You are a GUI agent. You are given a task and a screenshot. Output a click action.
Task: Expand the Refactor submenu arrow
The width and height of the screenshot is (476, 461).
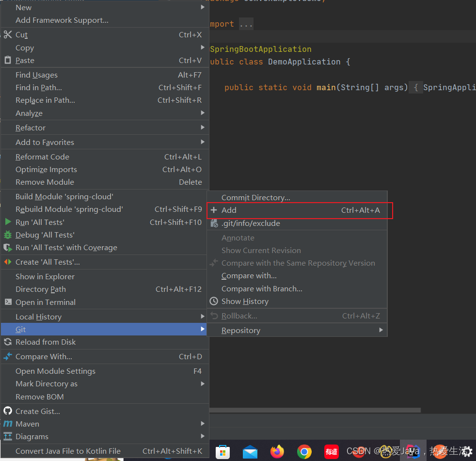[x=203, y=127]
